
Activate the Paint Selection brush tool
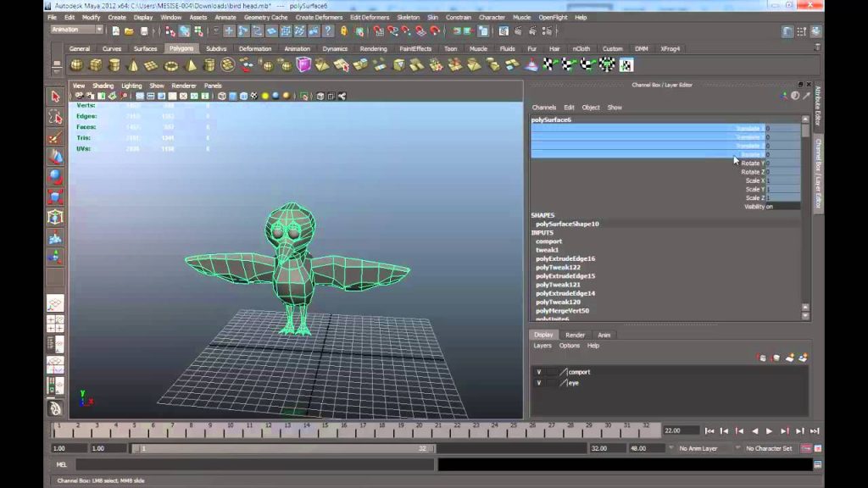(x=55, y=137)
